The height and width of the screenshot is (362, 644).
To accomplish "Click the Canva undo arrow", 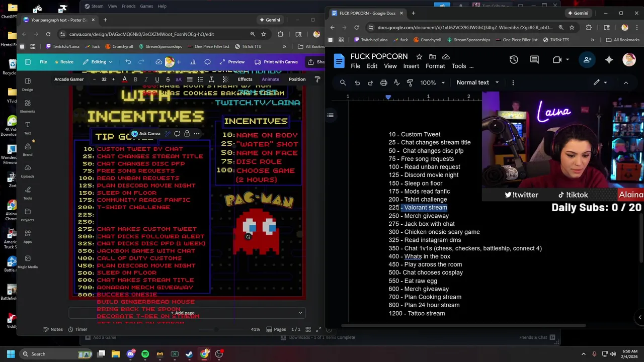I will click(x=128, y=62).
